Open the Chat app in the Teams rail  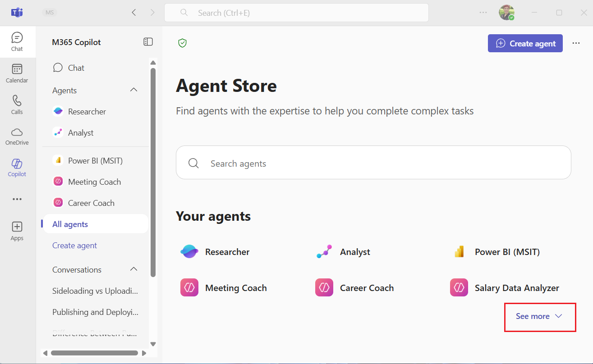click(x=17, y=42)
